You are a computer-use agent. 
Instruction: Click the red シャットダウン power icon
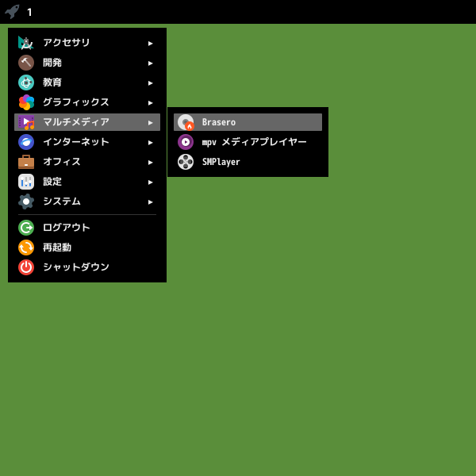click(26, 267)
